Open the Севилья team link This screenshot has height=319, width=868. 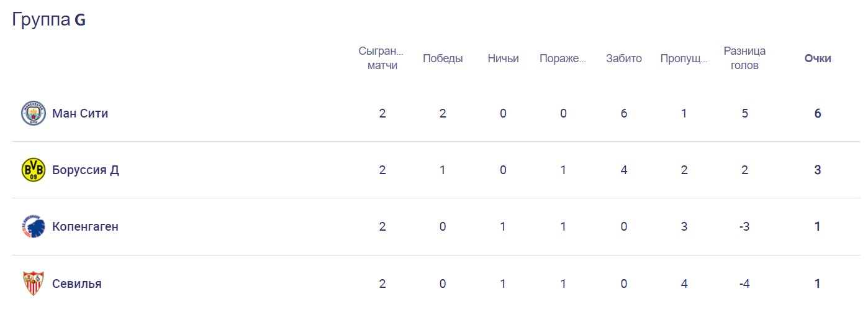tap(77, 284)
